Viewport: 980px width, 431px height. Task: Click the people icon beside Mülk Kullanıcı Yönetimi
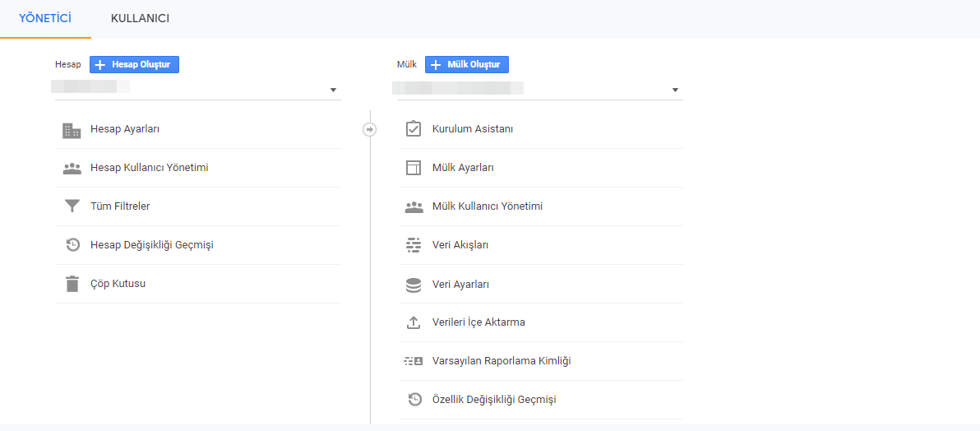414,207
